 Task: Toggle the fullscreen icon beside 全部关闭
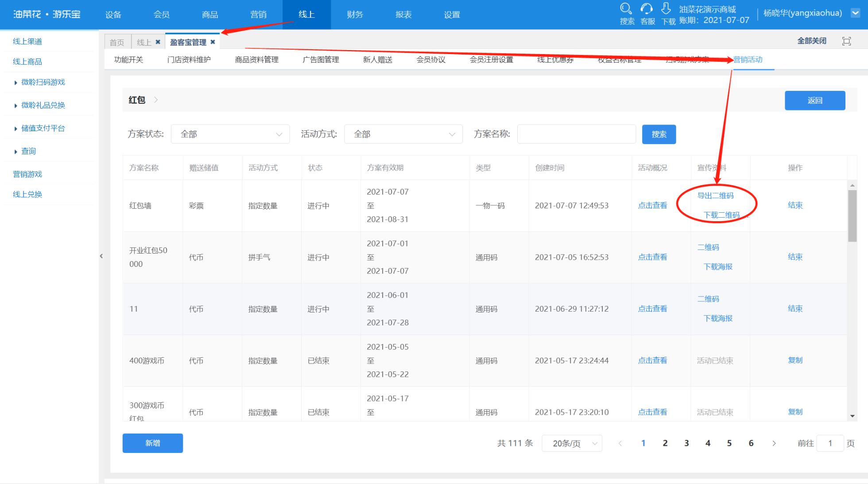(846, 41)
